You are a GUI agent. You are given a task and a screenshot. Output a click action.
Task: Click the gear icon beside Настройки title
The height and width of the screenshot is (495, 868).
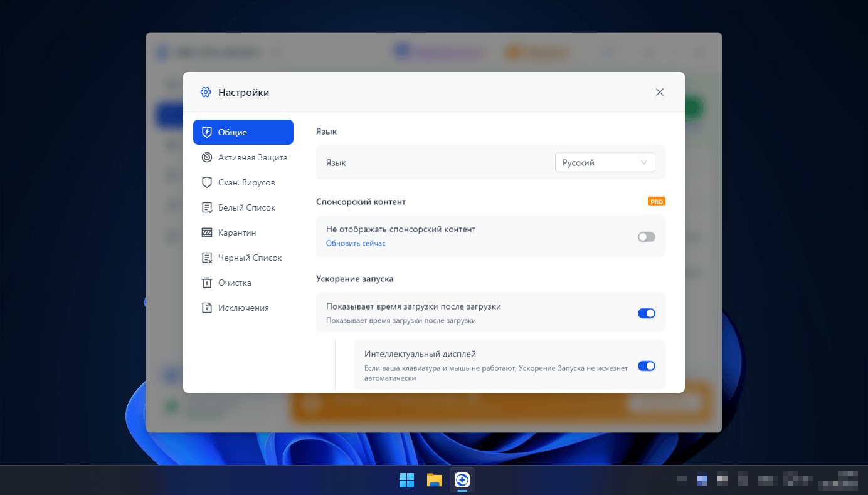click(x=206, y=92)
